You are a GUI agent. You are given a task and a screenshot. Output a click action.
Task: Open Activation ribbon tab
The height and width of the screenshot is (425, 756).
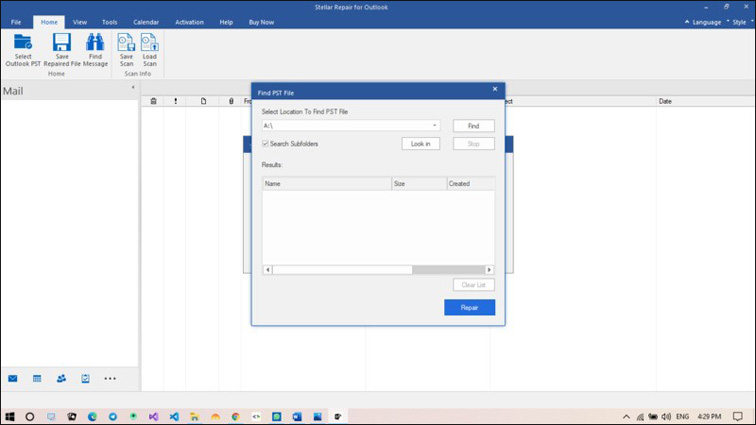[189, 22]
